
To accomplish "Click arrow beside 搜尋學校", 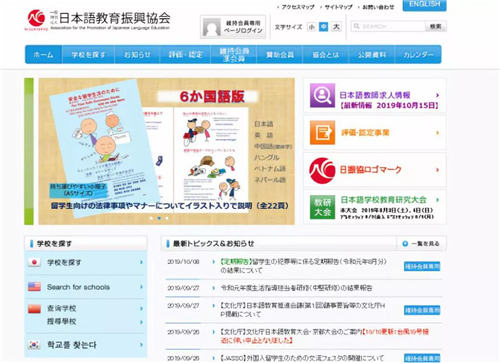I will pyautogui.click(x=141, y=322).
